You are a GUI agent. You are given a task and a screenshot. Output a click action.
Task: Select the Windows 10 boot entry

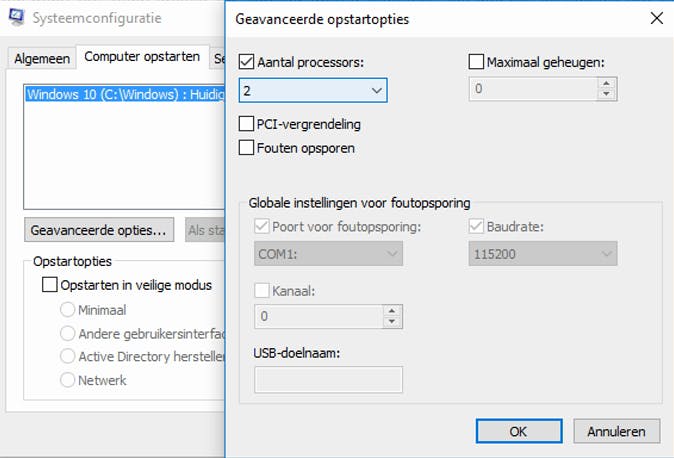(120, 95)
